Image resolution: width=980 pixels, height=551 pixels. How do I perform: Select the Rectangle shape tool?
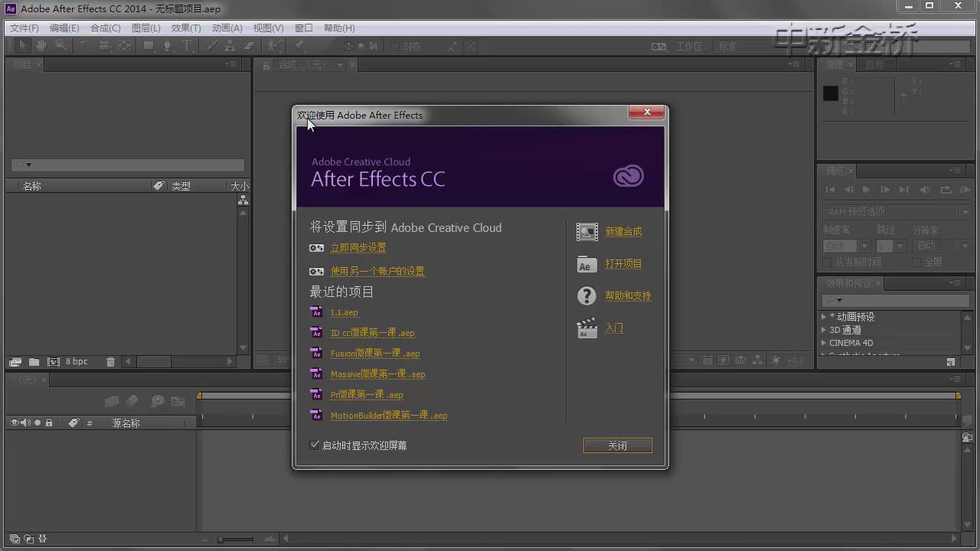click(149, 46)
